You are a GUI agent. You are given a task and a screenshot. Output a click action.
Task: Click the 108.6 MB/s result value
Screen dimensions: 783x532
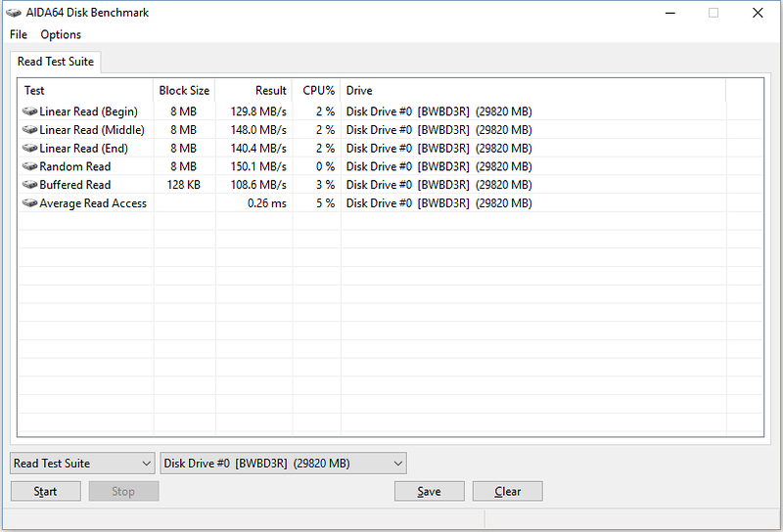tap(258, 185)
